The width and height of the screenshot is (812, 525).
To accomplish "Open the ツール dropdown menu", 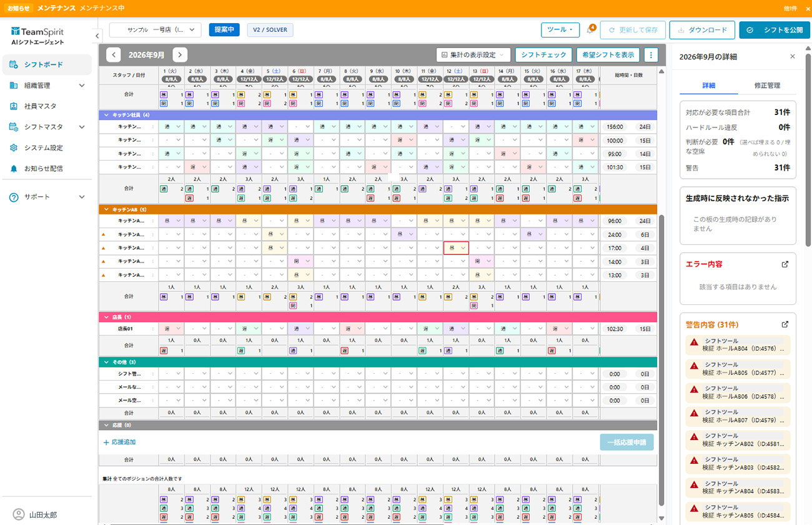I will (x=560, y=29).
